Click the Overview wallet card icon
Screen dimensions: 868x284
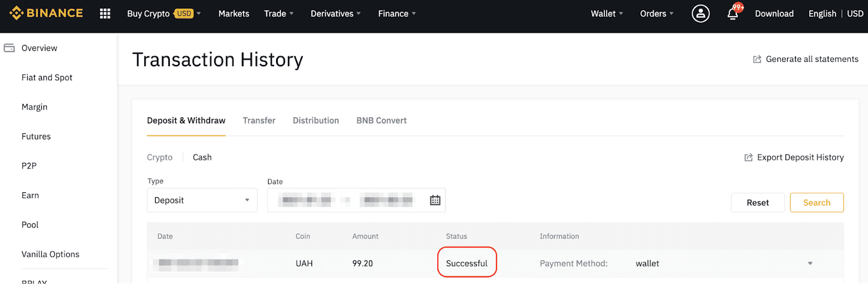click(x=9, y=48)
